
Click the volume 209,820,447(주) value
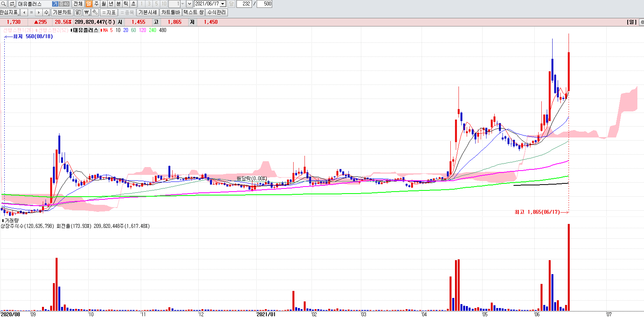[x=95, y=22]
